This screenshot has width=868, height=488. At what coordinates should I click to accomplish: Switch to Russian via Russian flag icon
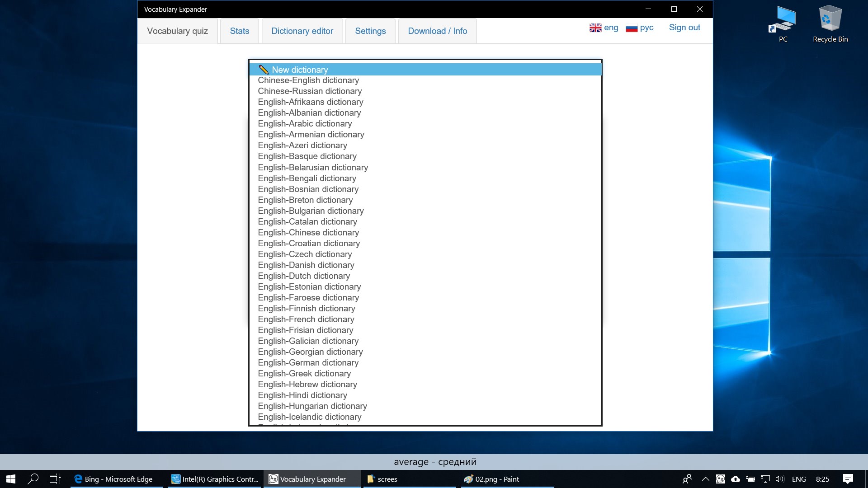tap(632, 28)
